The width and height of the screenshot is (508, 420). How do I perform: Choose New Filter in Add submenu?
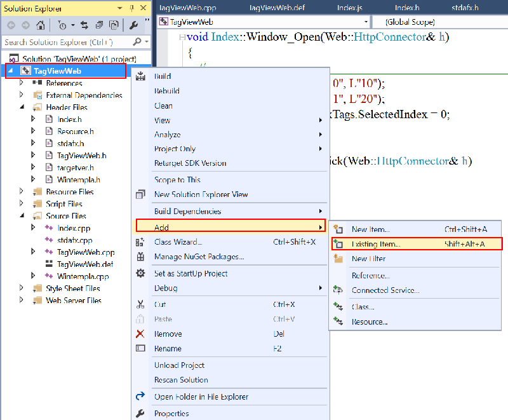[416, 259]
